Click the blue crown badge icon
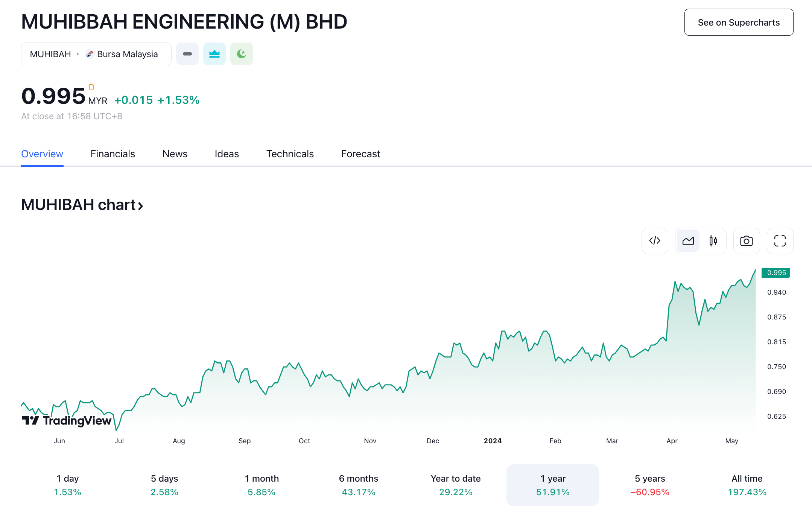812x517 pixels. 214,54
